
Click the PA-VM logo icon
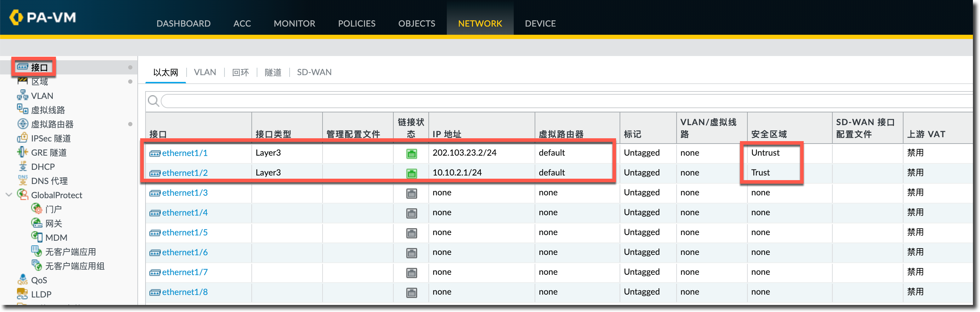16,17
